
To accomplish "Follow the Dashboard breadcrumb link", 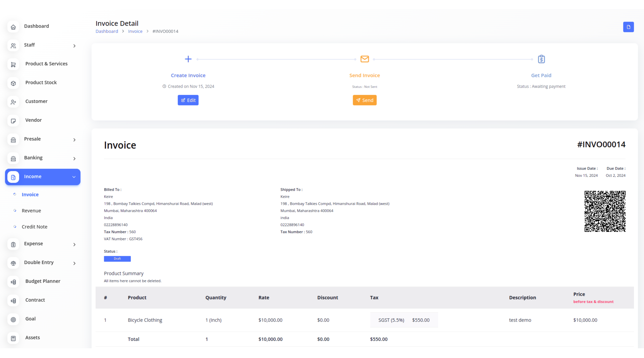I will [107, 31].
